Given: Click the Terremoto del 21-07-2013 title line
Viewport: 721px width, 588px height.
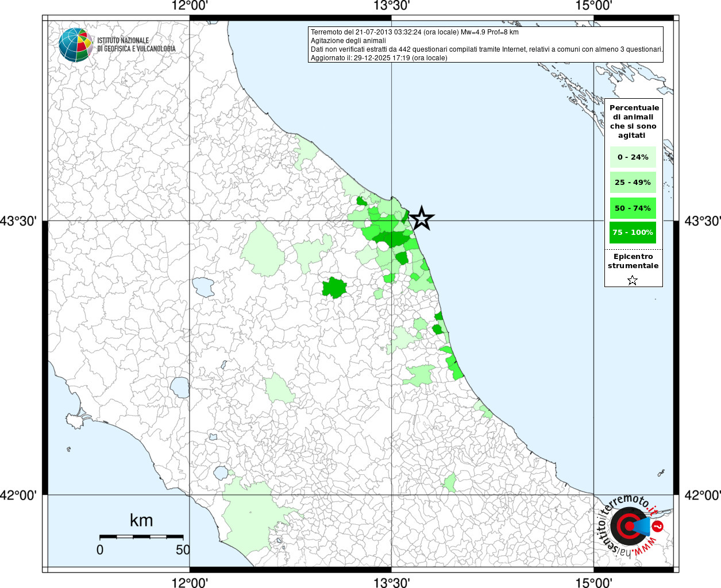Looking at the screenshot, I should [x=414, y=32].
